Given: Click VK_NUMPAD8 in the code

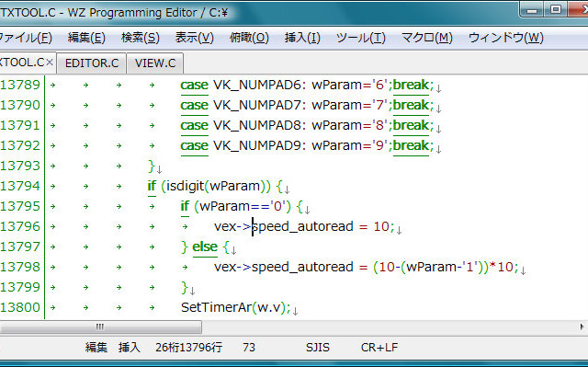Looking at the screenshot, I should click(257, 126).
